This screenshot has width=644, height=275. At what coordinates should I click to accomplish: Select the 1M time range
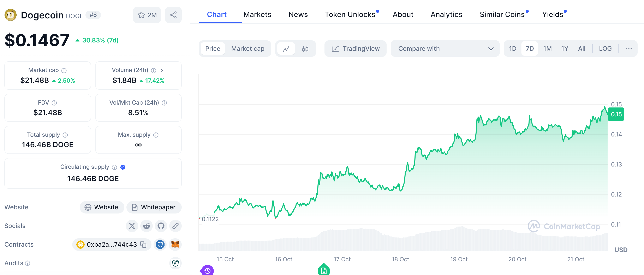pyautogui.click(x=547, y=48)
